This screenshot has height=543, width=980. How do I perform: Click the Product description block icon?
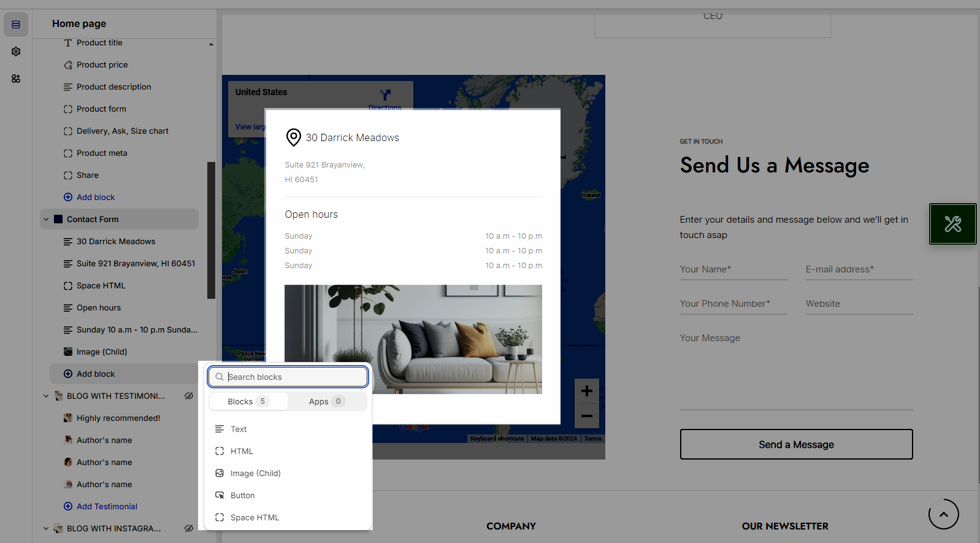(x=68, y=87)
